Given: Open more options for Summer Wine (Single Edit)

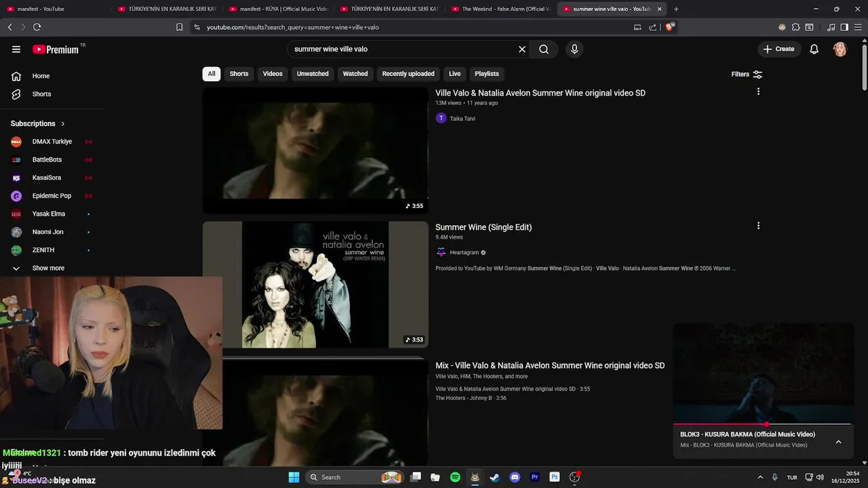Looking at the screenshot, I should (758, 226).
